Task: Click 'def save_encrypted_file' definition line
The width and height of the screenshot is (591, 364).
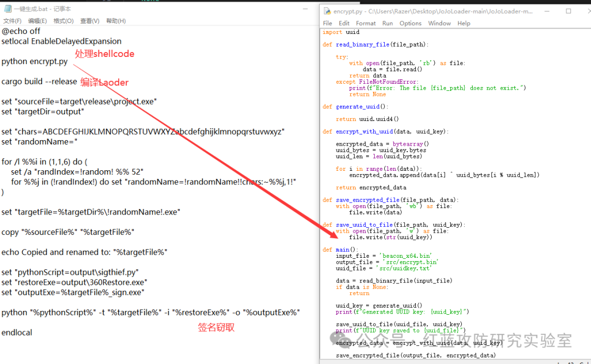Action: tap(391, 200)
